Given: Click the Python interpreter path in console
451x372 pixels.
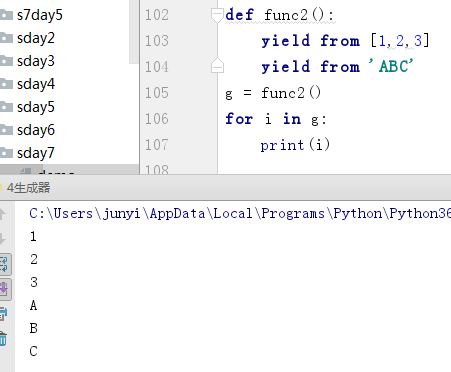Looking at the screenshot, I should pyautogui.click(x=240, y=214).
